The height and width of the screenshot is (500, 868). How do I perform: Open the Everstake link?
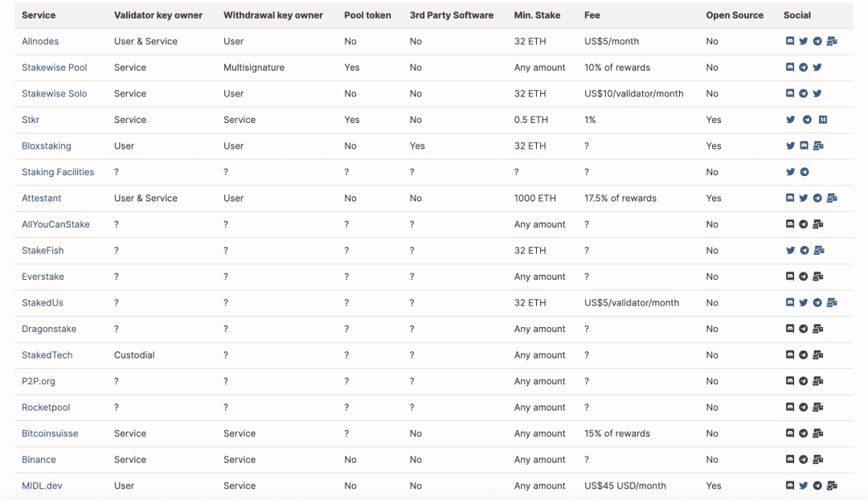pos(43,277)
